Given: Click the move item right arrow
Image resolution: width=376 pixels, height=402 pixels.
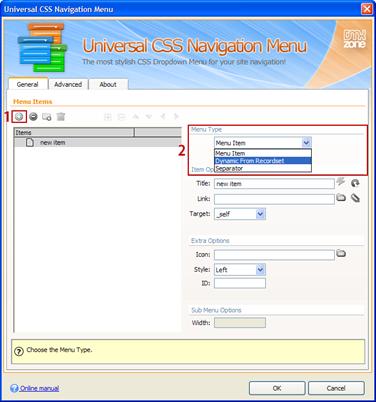Looking at the screenshot, I should click(176, 117).
